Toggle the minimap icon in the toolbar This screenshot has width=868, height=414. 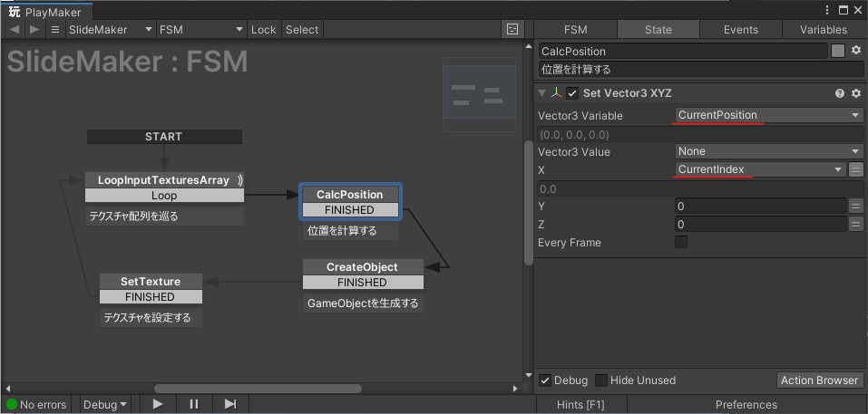[x=512, y=29]
